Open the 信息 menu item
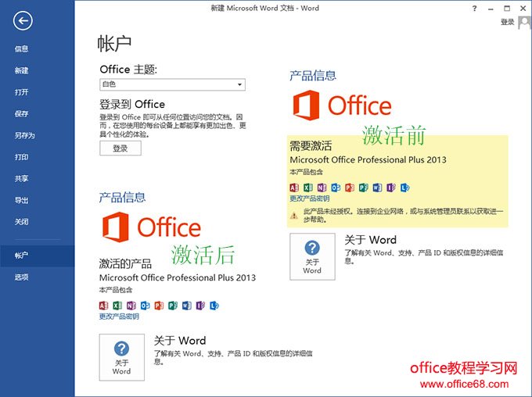The width and height of the screenshot is (532, 397). (x=21, y=48)
